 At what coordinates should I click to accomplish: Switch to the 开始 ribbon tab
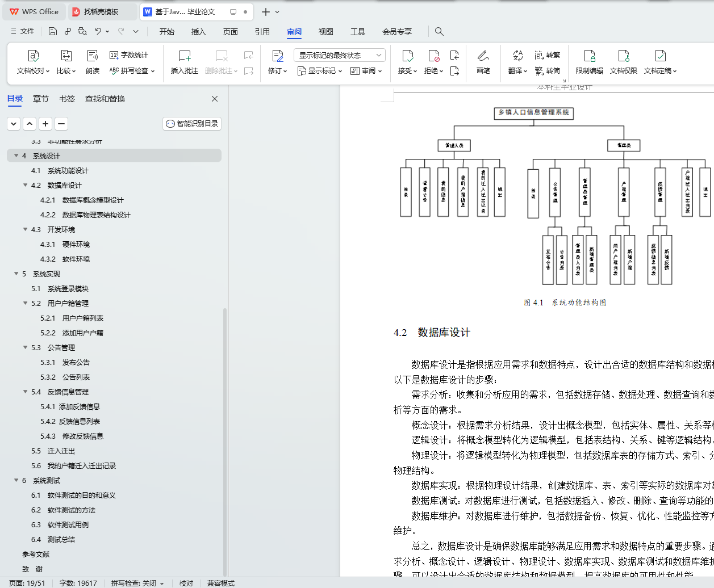(x=167, y=32)
